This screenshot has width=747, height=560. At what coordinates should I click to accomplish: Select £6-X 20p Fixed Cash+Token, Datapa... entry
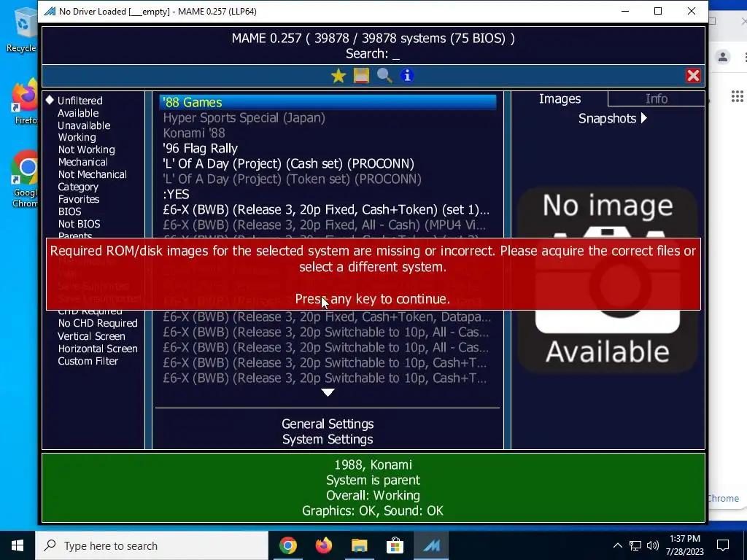[328, 316]
